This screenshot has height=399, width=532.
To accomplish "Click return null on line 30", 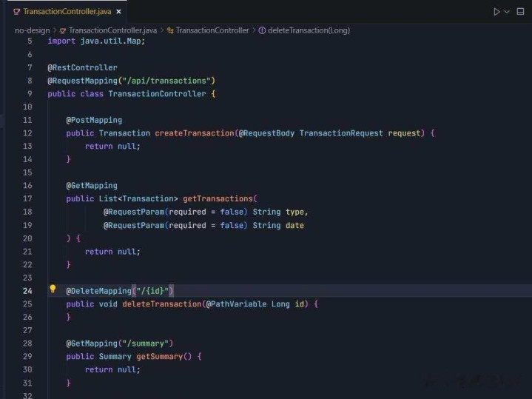I will 112,369.
